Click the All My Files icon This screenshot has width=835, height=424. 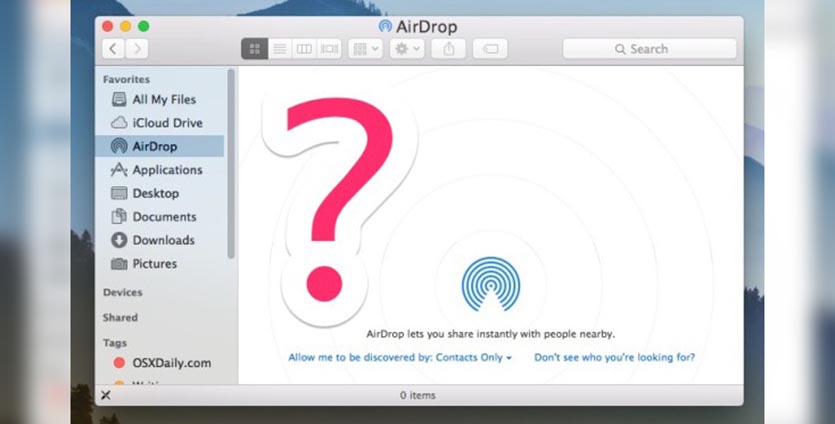coord(119,100)
